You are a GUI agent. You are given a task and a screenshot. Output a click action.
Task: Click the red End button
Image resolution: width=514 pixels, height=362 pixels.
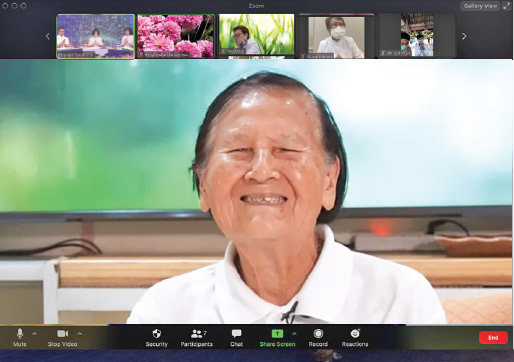click(x=493, y=338)
